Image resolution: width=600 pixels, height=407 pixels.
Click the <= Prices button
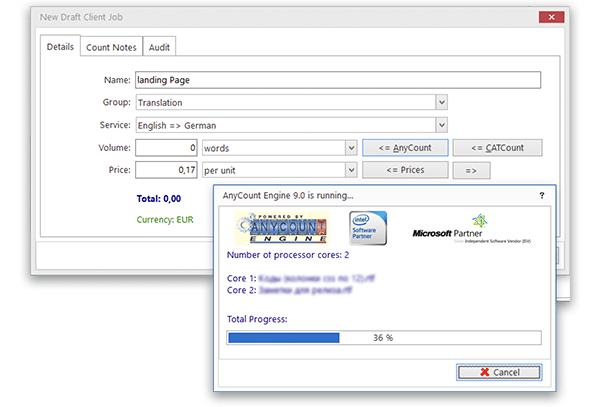[x=405, y=170]
